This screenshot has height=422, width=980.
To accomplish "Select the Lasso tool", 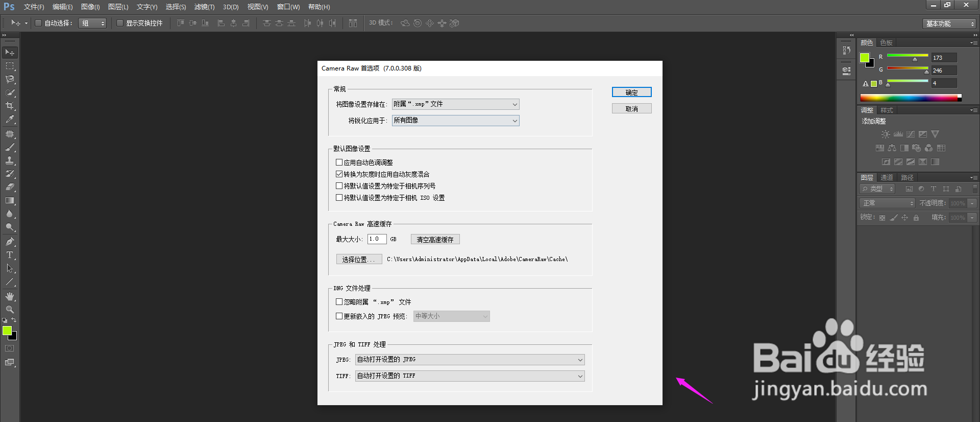I will [x=10, y=79].
